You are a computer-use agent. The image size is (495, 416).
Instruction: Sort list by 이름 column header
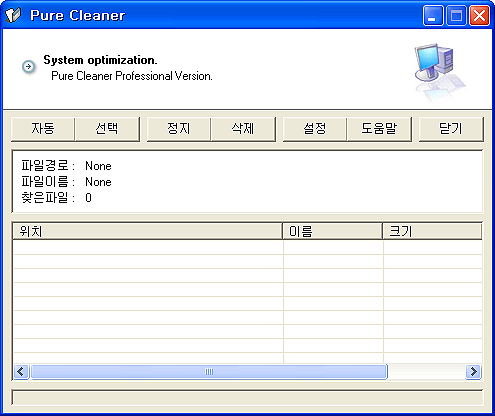[x=332, y=231]
